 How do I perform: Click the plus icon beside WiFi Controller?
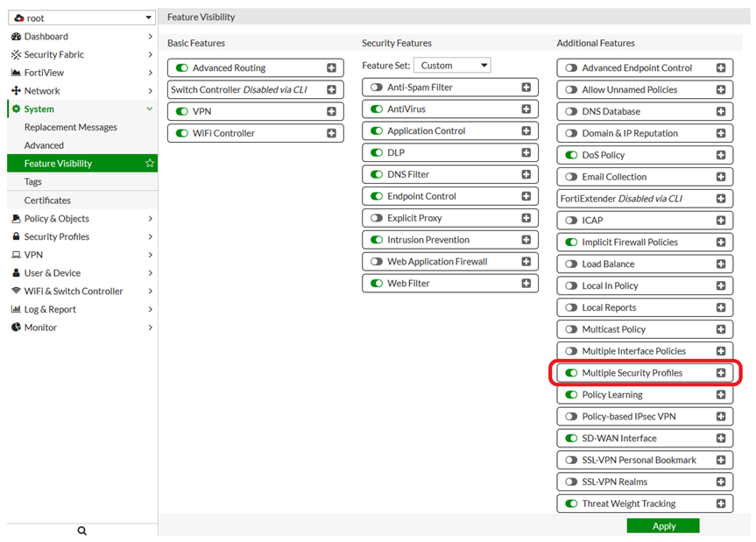[332, 134]
